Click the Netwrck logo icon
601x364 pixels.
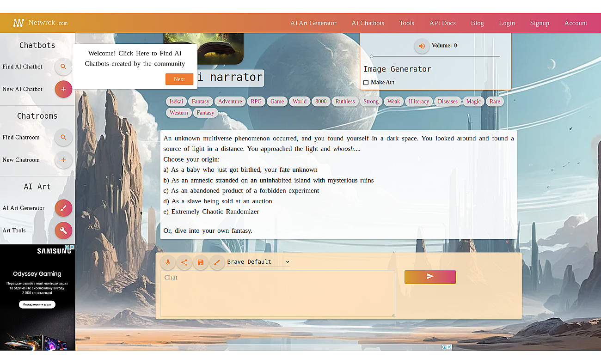point(18,23)
